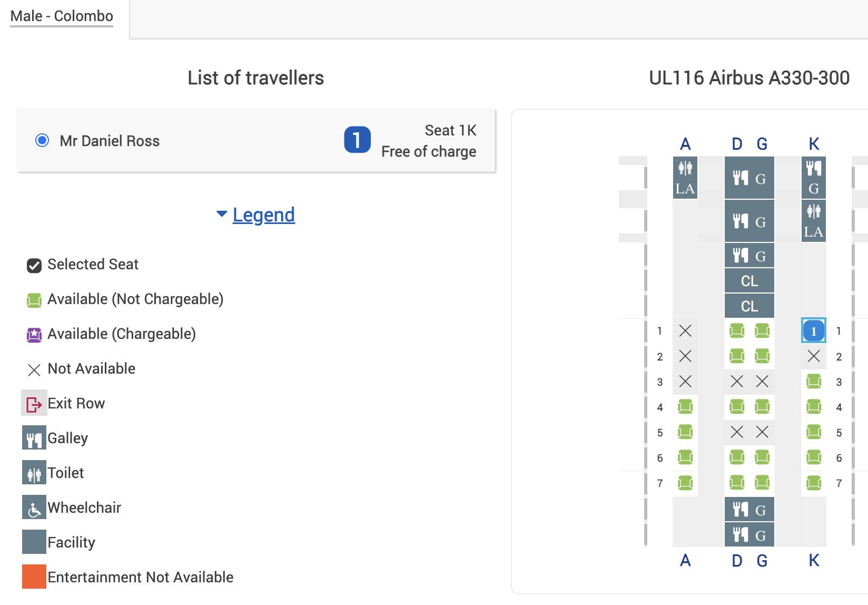The height and width of the screenshot is (605, 868).
Task: Click Available (Not Chargeable) green legend icon
Action: point(34,300)
